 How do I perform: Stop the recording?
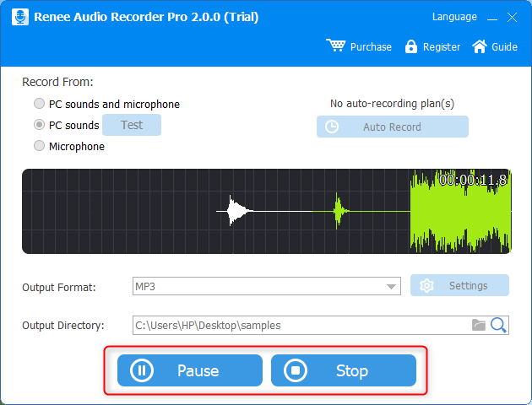[x=344, y=370]
